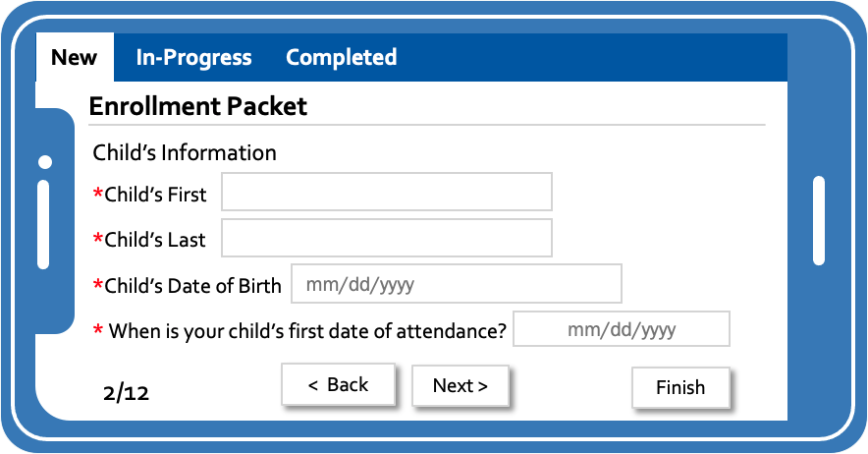This screenshot has height=454, width=868.
Task: Click the Child's First name input field
Action: pos(386,193)
